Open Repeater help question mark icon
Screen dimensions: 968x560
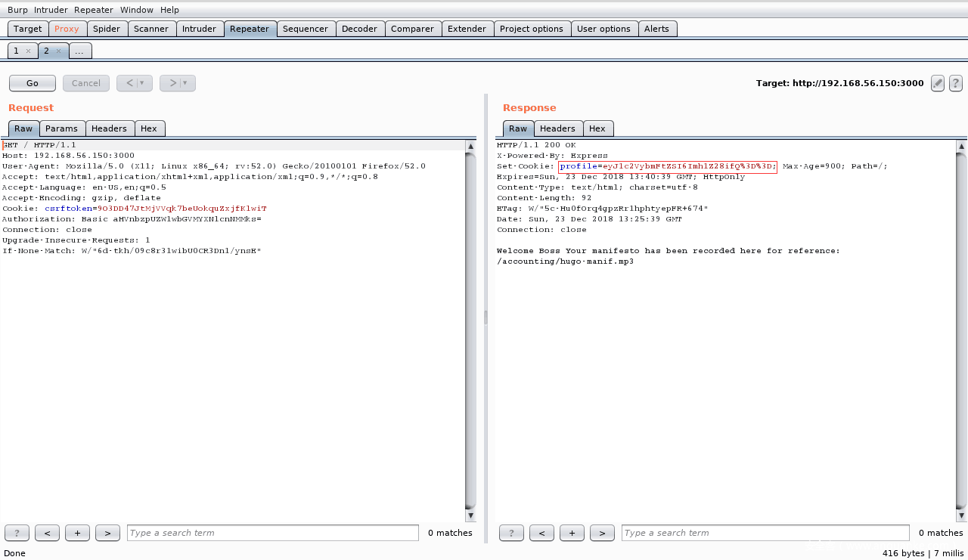click(x=956, y=83)
